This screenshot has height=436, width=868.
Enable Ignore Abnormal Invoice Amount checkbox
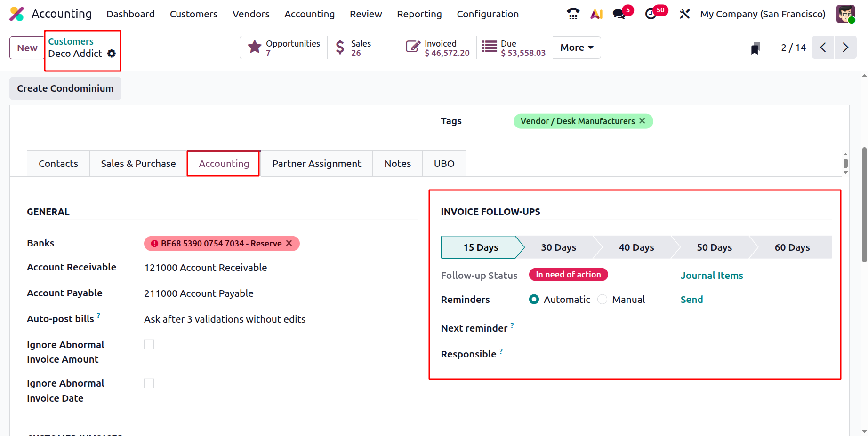(149, 345)
